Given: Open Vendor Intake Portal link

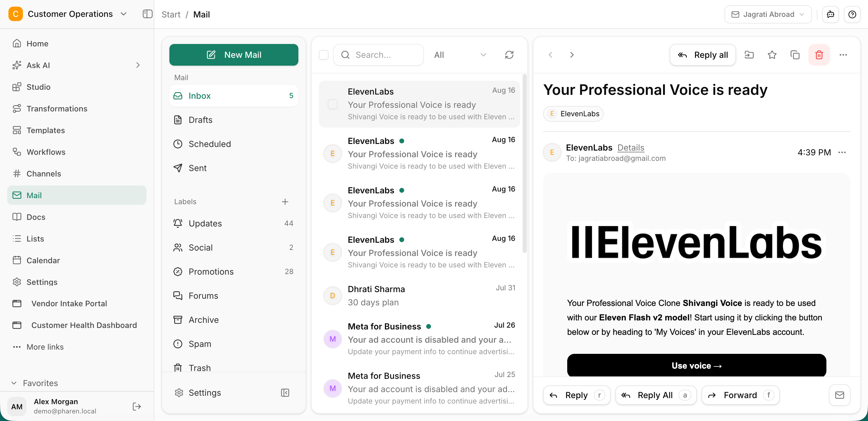Looking at the screenshot, I should pyautogui.click(x=77, y=304).
